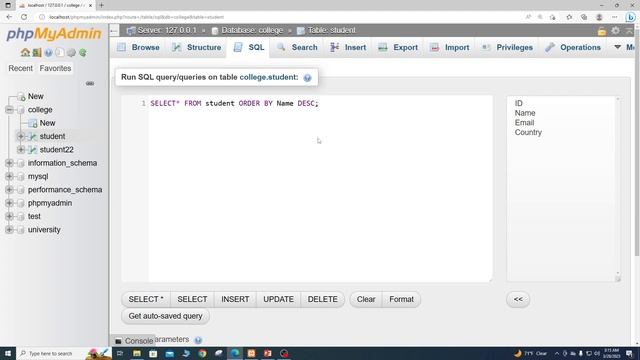
Task: Click the page lock icon in breadcrumb bar
Action: (602, 31)
